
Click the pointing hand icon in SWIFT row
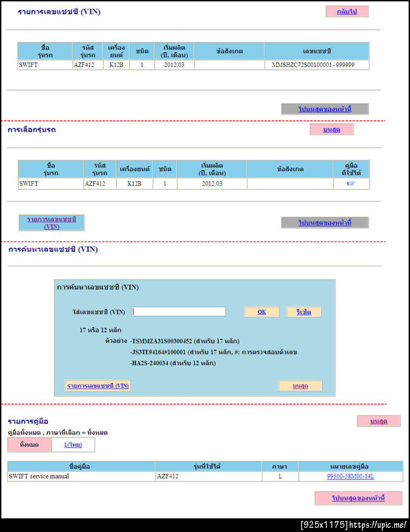click(351, 184)
